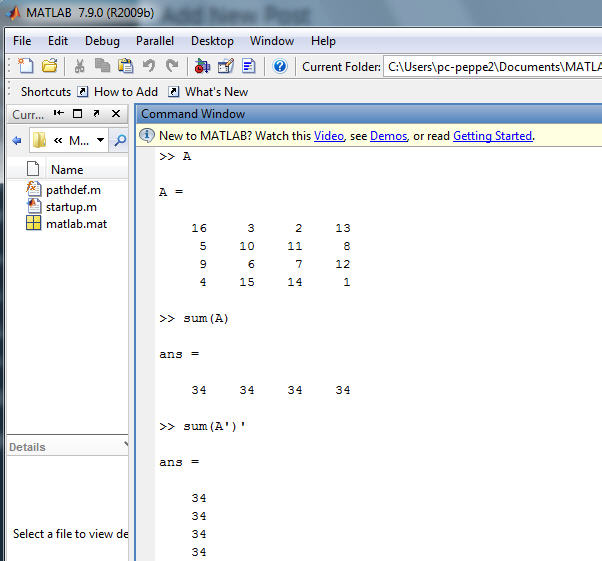Screen dimensions: 602x561
Task: Redo the last undone action
Action: (x=172, y=66)
